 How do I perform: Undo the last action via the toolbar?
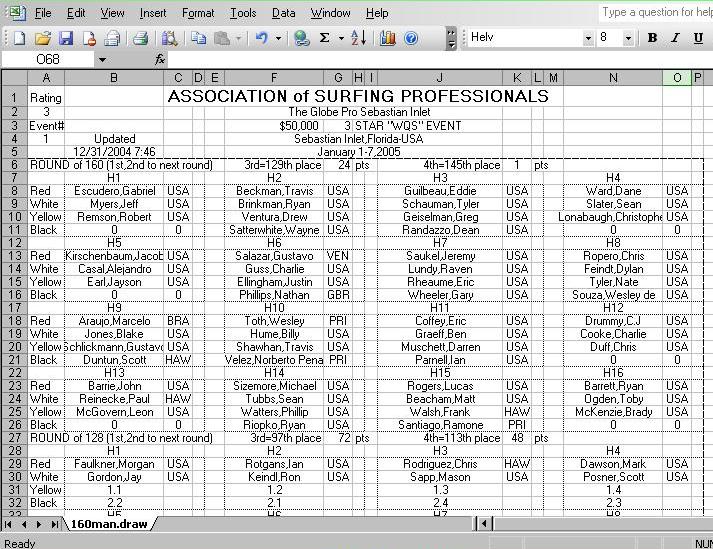tap(261, 38)
